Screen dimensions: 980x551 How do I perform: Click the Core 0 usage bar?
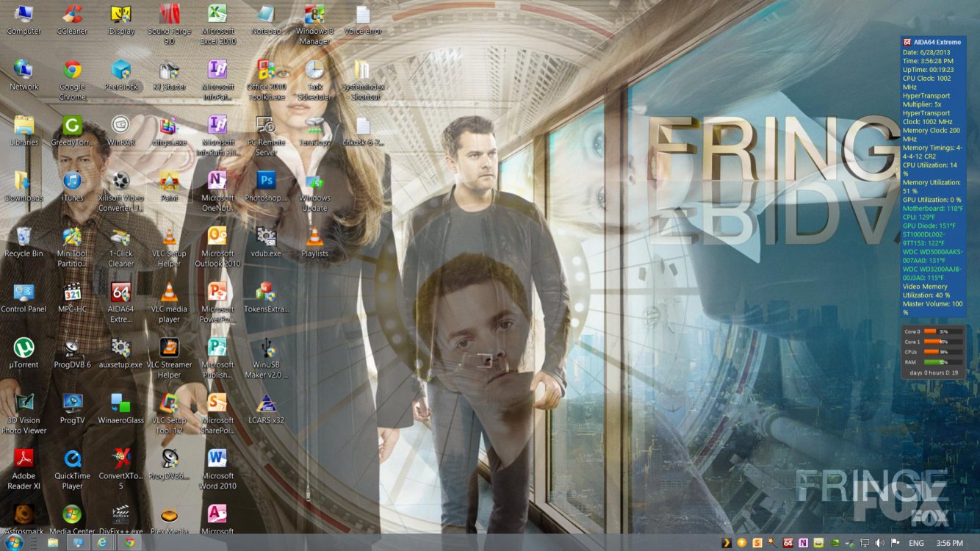click(x=943, y=331)
